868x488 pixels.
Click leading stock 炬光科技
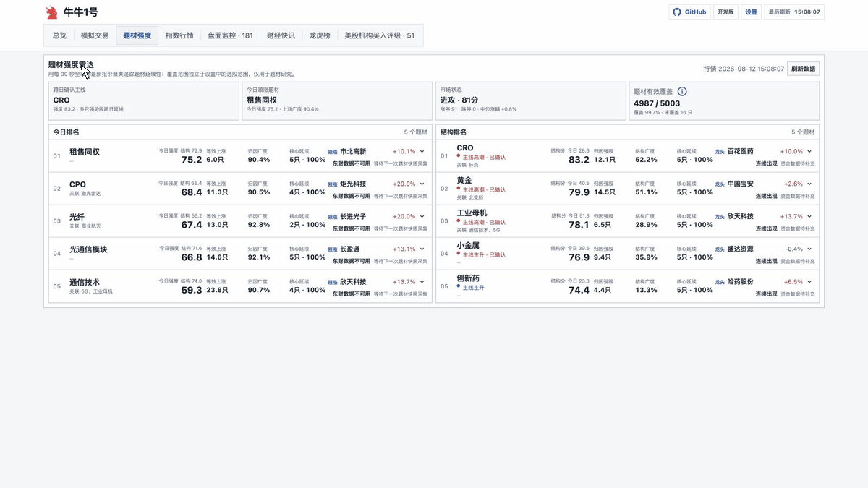353,184
